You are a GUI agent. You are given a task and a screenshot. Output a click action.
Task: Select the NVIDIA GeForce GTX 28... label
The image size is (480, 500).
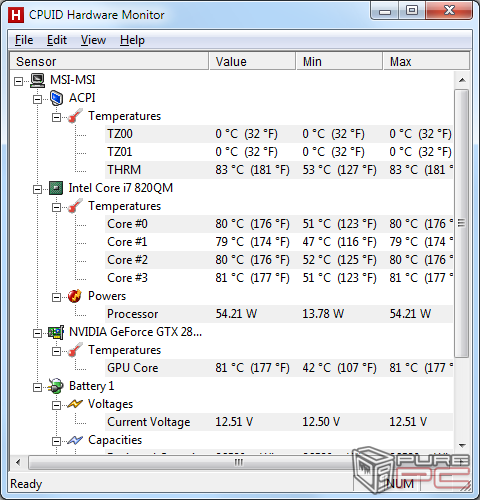pyautogui.click(x=135, y=332)
